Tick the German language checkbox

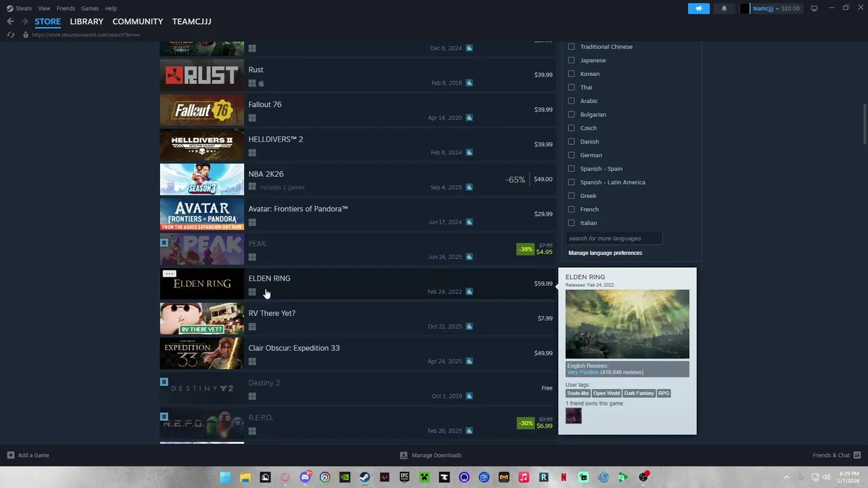[571, 155]
